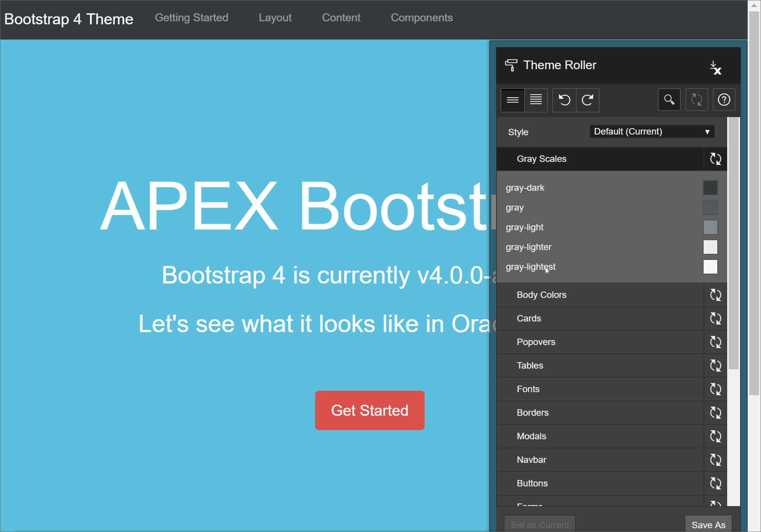Collapse the Gray Scales section
Screen dimensions: 761x532
[x=541, y=159]
